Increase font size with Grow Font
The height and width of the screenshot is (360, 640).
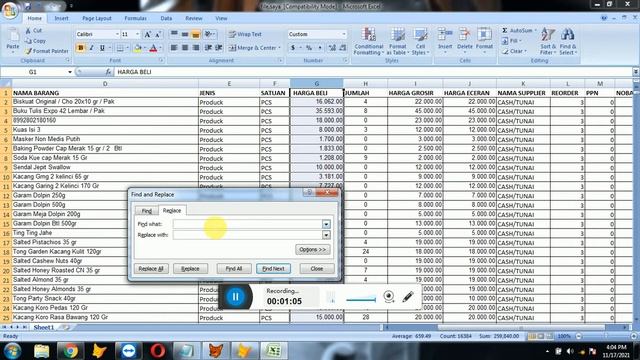tap(148, 34)
